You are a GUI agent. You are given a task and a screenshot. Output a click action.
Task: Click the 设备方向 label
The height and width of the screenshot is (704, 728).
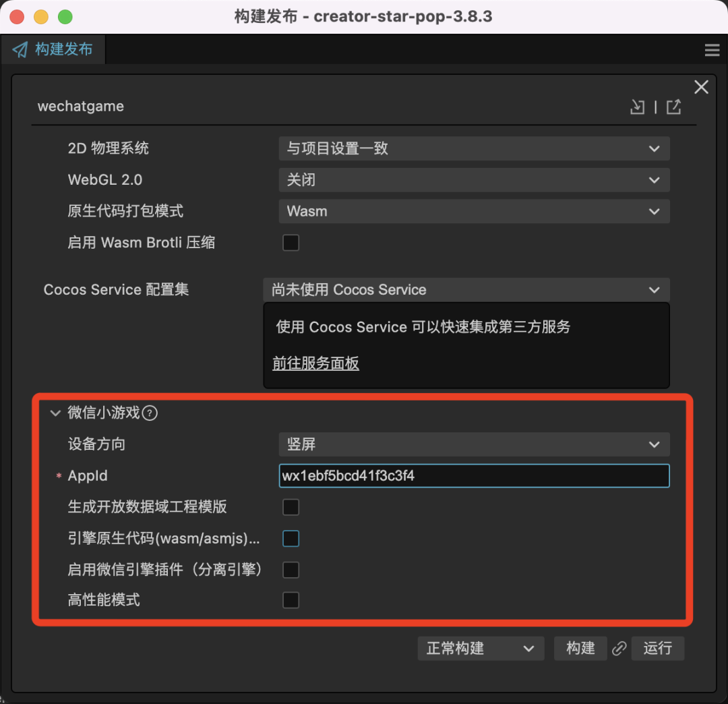(x=96, y=444)
